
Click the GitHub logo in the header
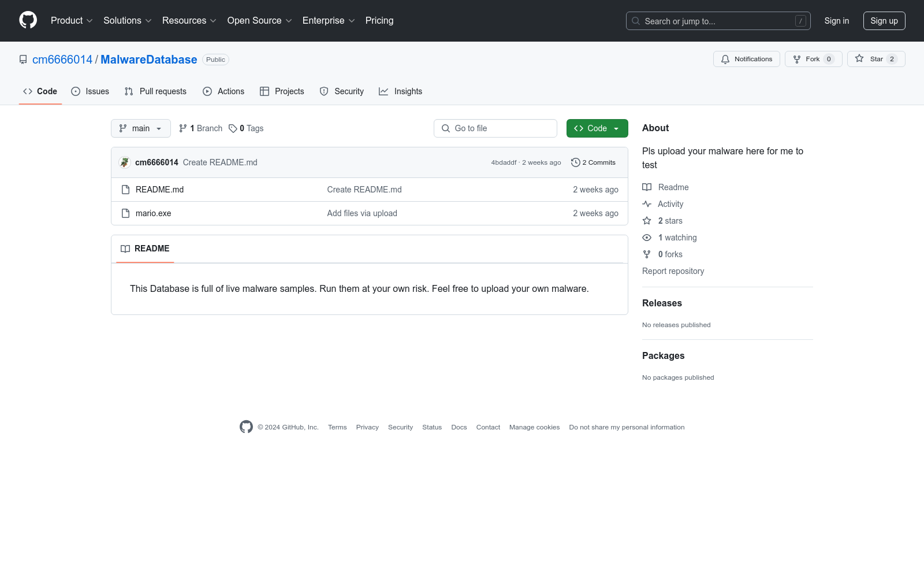[x=28, y=20]
